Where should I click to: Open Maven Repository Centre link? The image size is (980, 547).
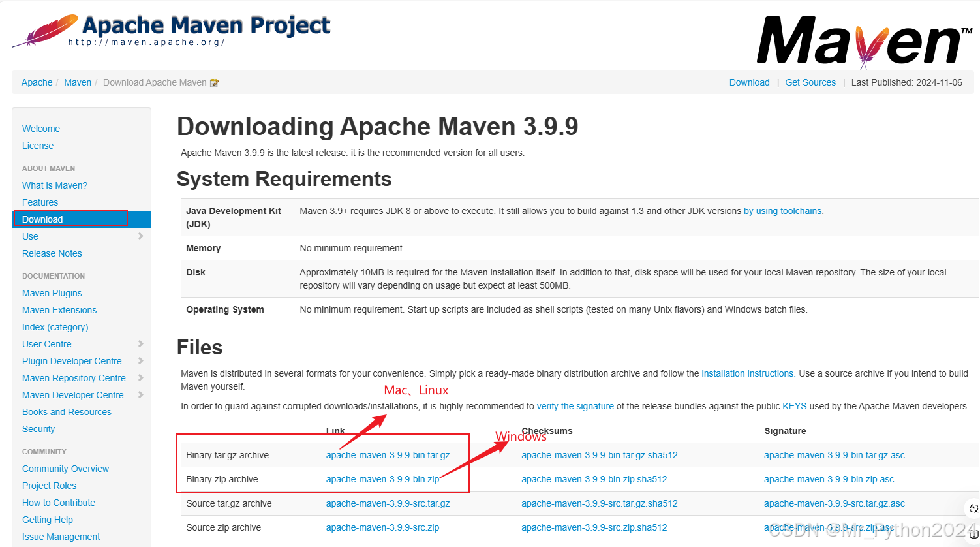coord(74,378)
